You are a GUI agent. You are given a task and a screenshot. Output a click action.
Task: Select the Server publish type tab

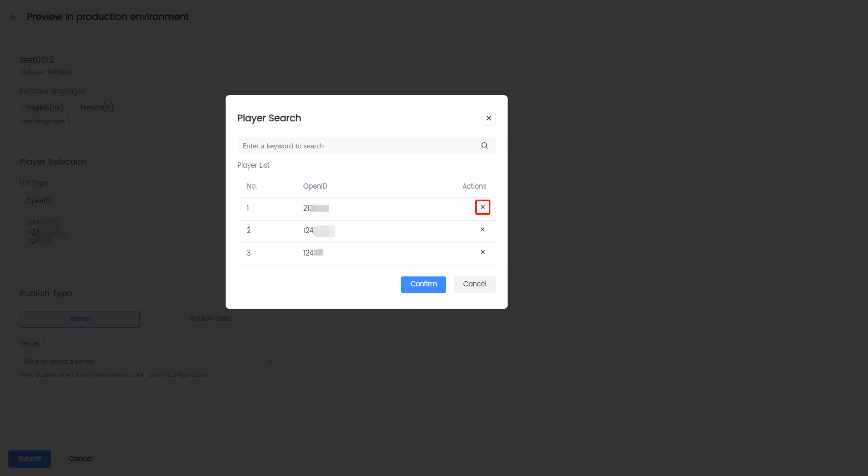click(80, 319)
